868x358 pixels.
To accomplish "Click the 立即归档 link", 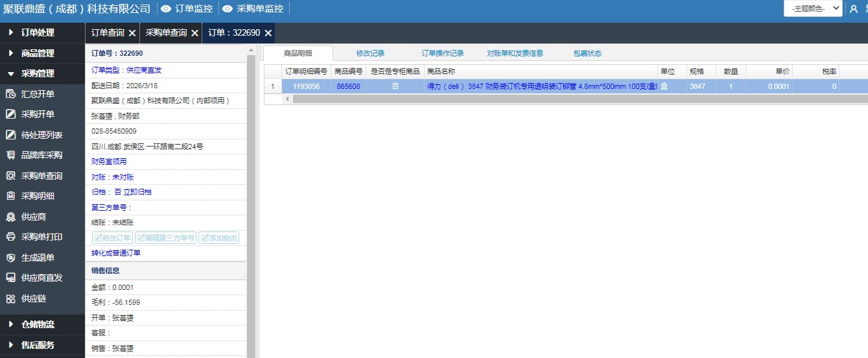I will pos(137,192).
